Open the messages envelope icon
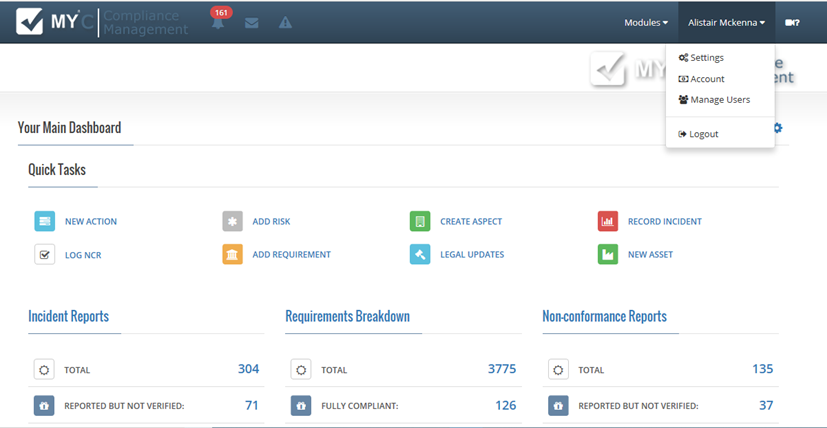 click(x=251, y=23)
